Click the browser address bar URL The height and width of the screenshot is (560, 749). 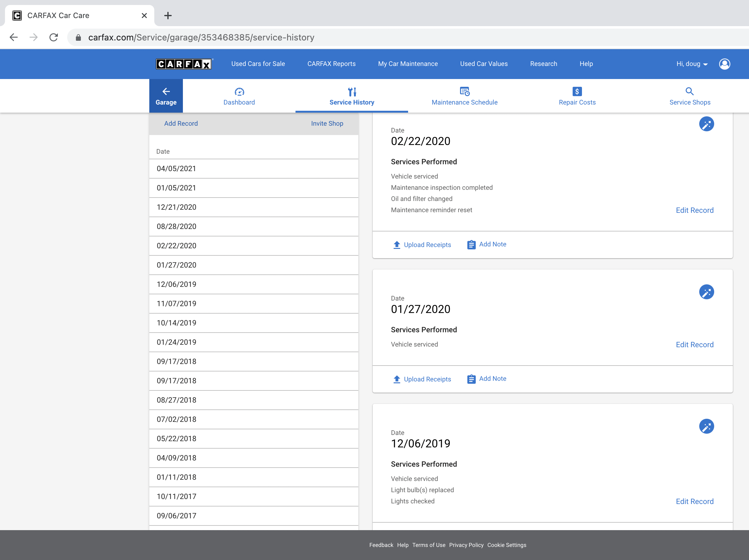click(x=201, y=37)
